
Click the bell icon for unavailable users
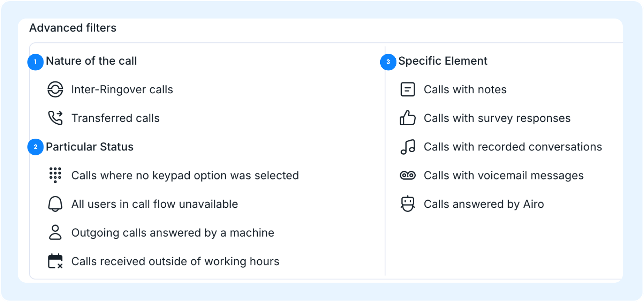[55, 204]
